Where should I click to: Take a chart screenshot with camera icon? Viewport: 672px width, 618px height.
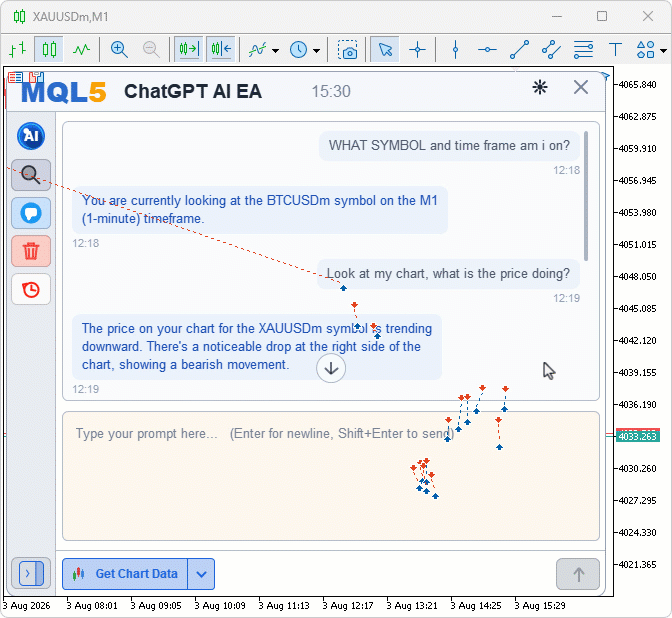(348, 50)
